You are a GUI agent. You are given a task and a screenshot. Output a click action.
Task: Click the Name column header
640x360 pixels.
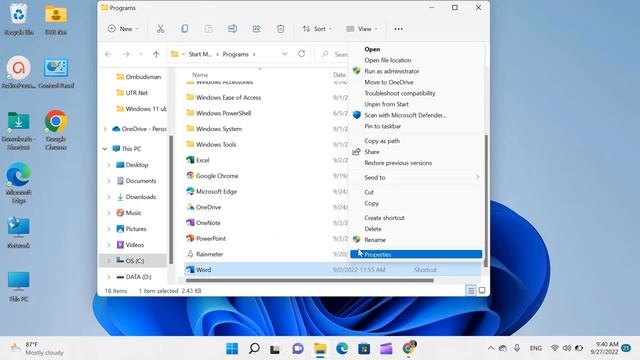coord(200,75)
